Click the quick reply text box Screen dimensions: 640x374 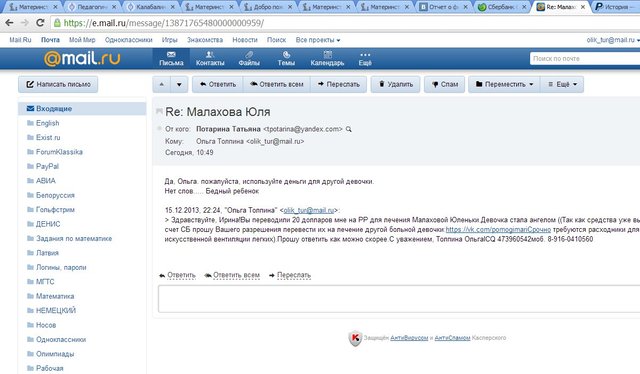pyautogui.click(x=399, y=299)
